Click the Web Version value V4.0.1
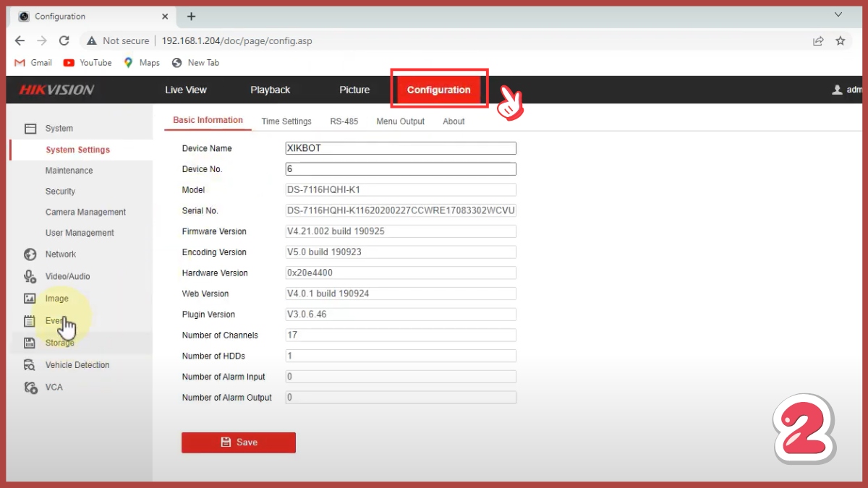The width and height of the screenshot is (868, 488). [401, 294]
